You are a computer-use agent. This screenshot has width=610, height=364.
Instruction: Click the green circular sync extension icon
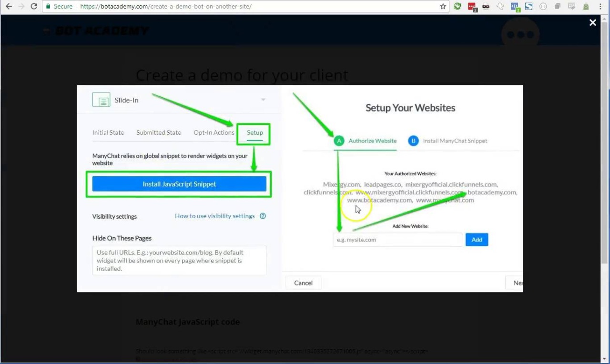(x=457, y=7)
